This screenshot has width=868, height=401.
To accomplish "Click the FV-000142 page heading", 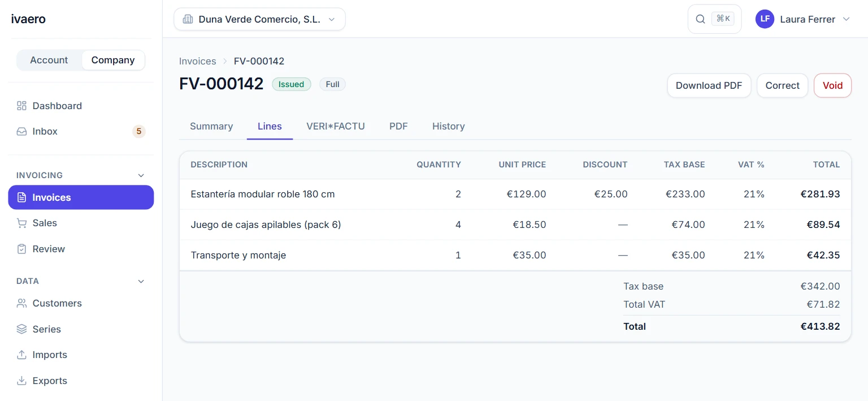I will click(222, 84).
